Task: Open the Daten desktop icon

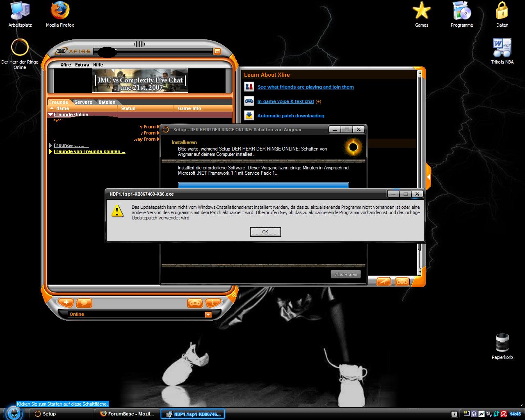Action: [x=502, y=15]
